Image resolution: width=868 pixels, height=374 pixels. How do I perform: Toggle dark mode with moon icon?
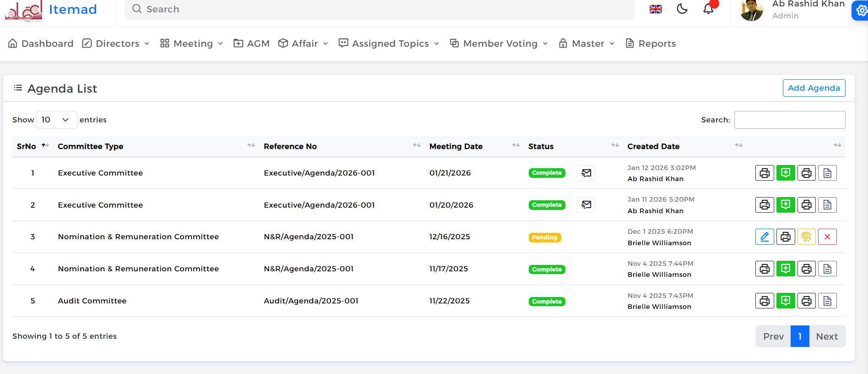pyautogui.click(x=682, y=9)
